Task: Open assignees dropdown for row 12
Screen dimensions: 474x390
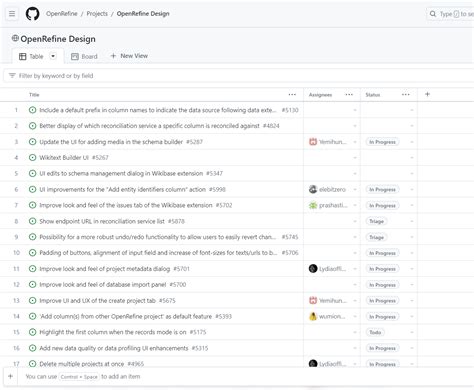Action: tap(355, 285)
